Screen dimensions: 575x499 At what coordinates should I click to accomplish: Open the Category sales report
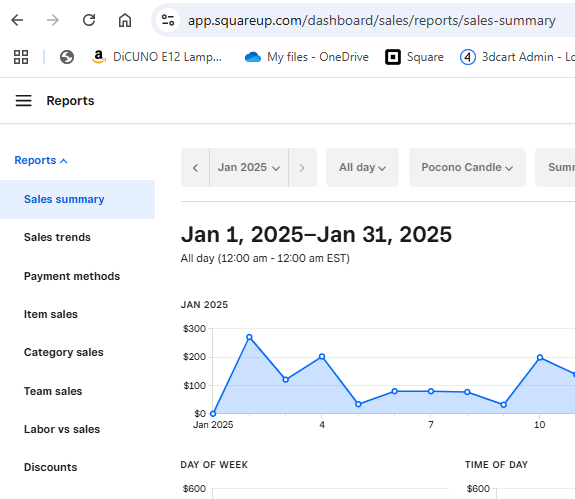pos(63,352)
